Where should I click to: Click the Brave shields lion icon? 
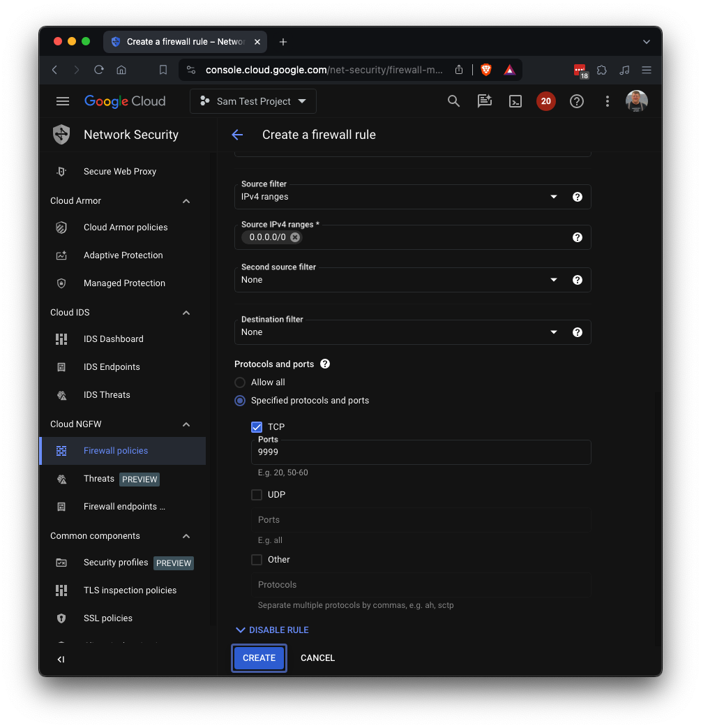485,70
